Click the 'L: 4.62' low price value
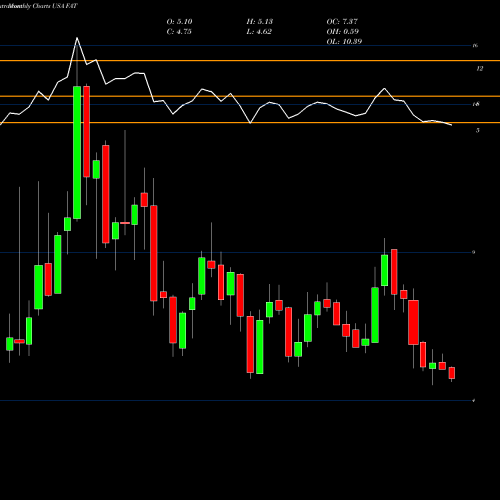This screenshot has width=500, height=500. click(259, 32)
